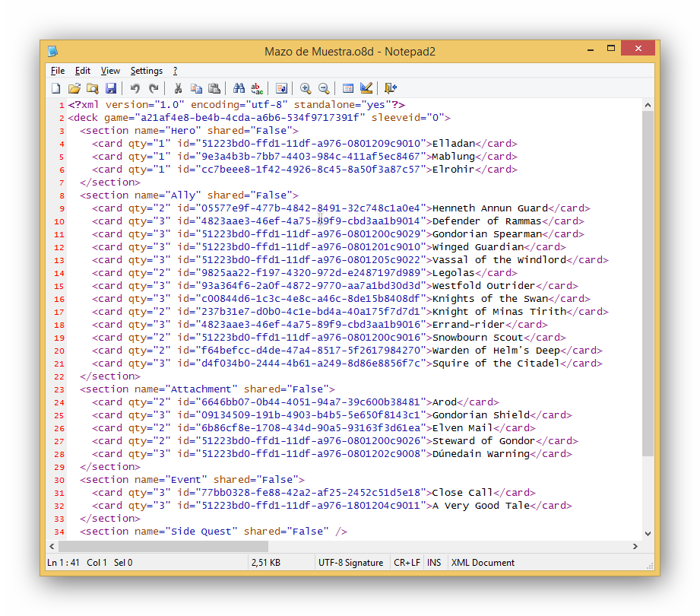Create a new document with New icon
Image resolution: width=700 pixels, height=616 pixels.
pyautogui.click(x=56, y=88)
